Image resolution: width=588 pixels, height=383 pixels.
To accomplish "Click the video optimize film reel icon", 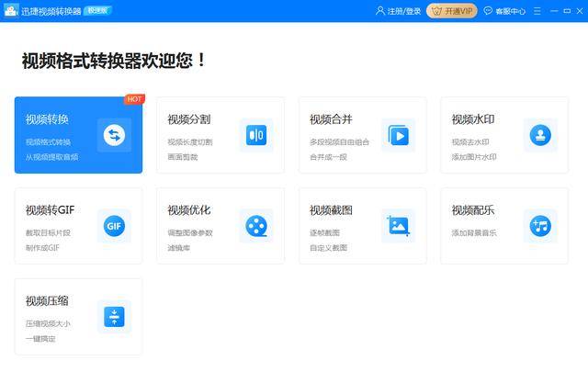I will (255, 225).
